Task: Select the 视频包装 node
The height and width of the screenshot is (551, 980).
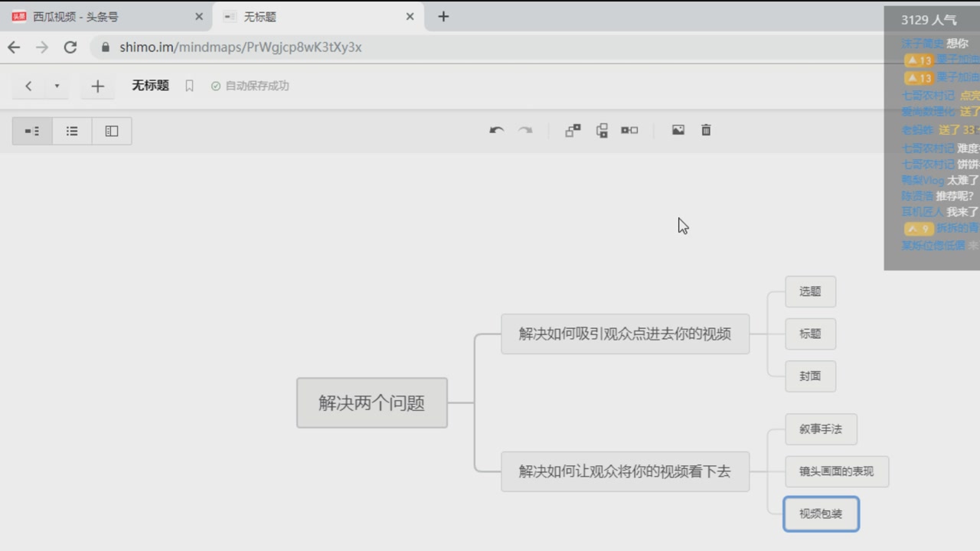Action: tap(821, 514)
